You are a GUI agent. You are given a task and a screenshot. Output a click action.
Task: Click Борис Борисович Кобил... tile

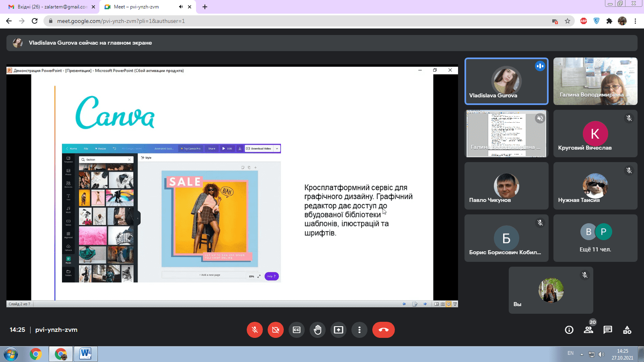point(506,238)
